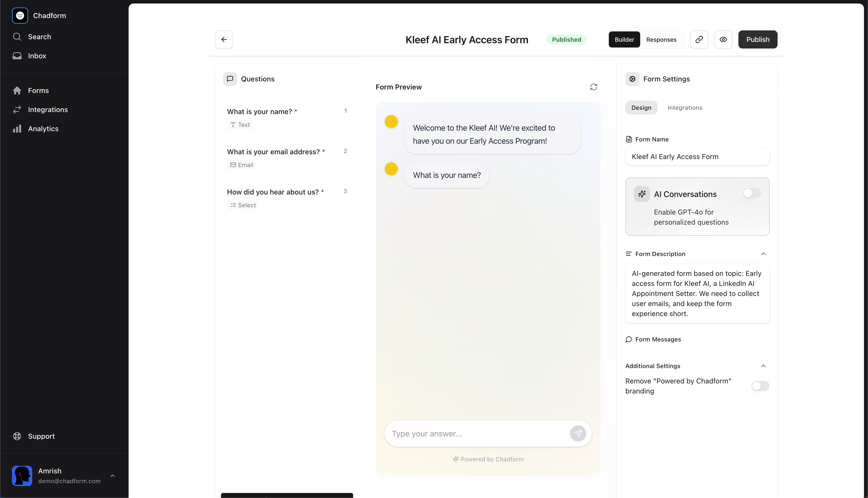The image size is (868, 498).
Task: Click the Text type tag
Action: click(240, 125)
